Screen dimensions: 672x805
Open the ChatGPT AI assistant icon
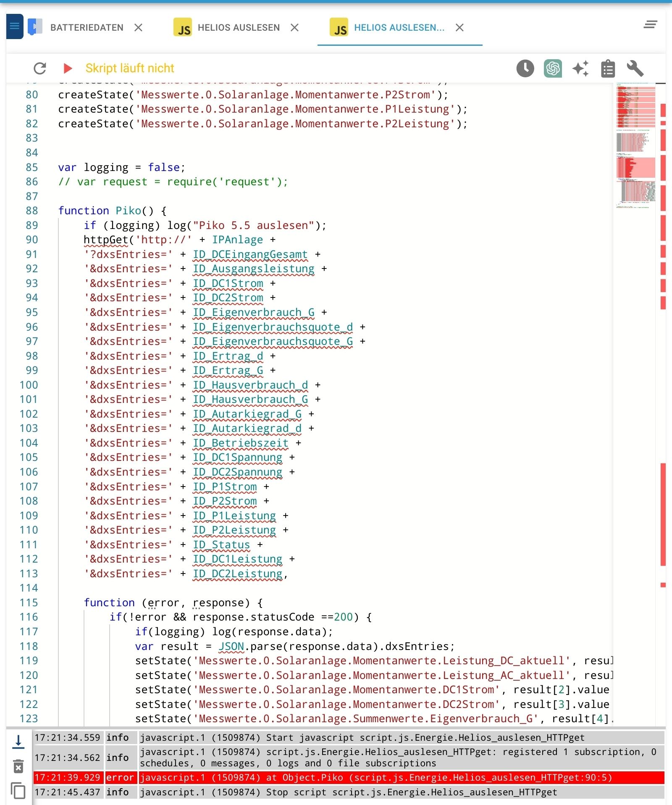click(x=553, y=68)
